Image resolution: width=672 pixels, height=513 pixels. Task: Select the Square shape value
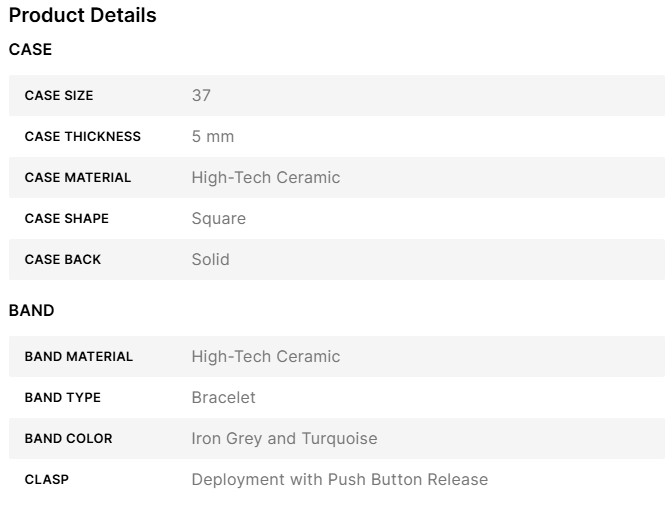pos(218,219)
